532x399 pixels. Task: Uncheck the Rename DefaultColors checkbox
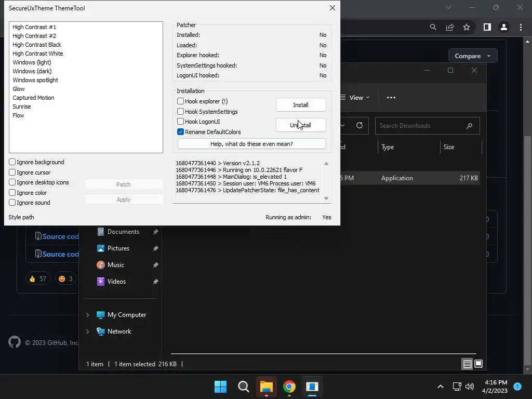pyautogui.click(x=180, y=131)
